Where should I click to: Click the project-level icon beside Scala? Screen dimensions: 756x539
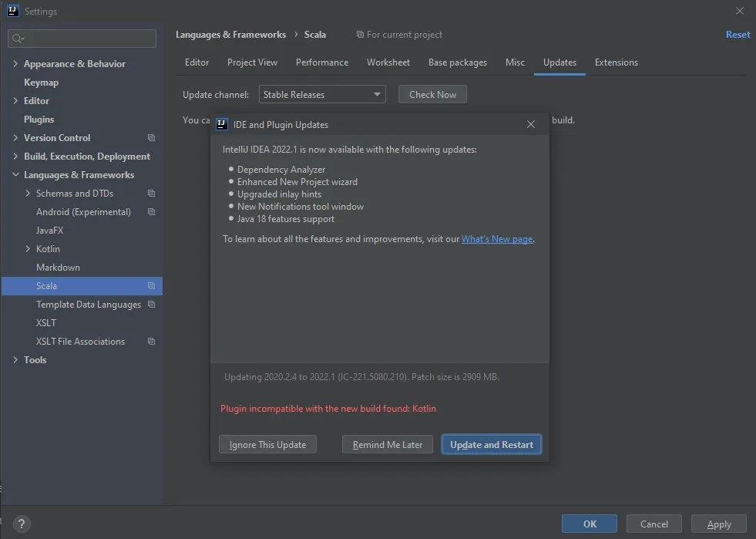click(x=151, y=285)
